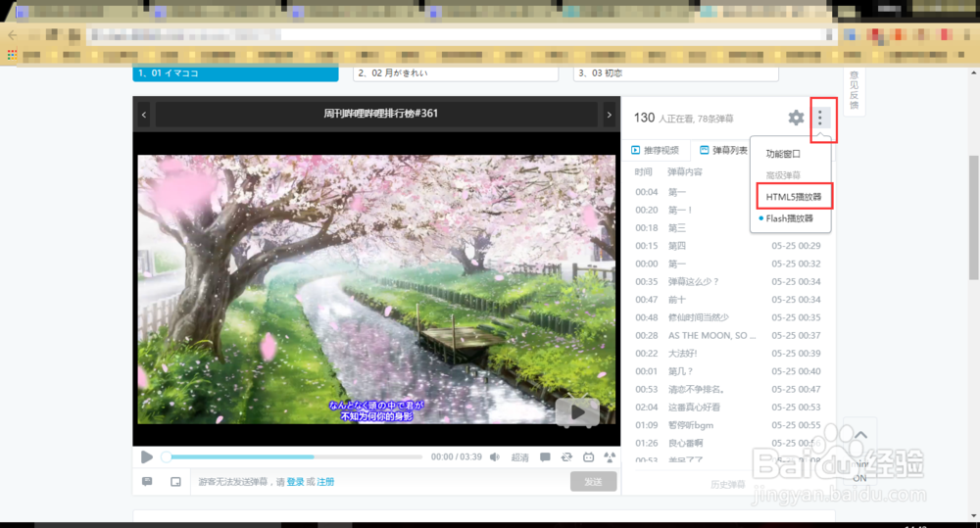Toggle the danmaku display icon in player bar
Screen dimensions: 980x528
tap(545, 457)
